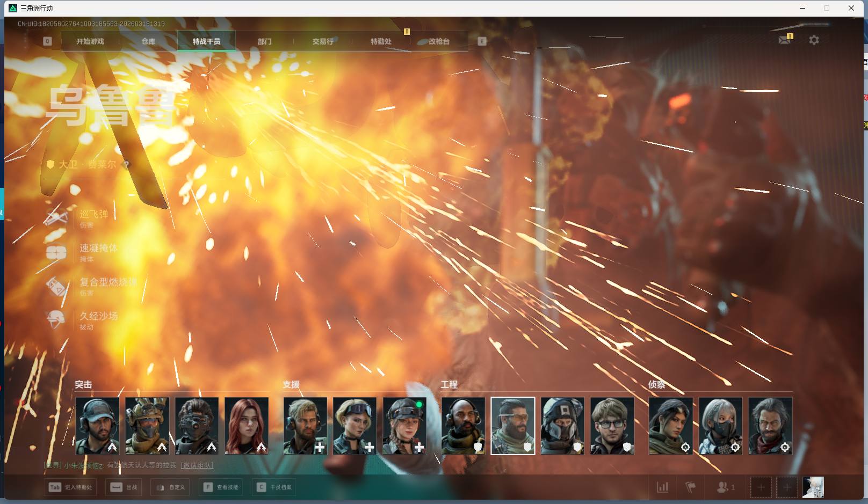Image resolution: width=868 pixels, height=504 pixels.
Task: Click the 进入特勤处 button
Action: coord(71,487)
